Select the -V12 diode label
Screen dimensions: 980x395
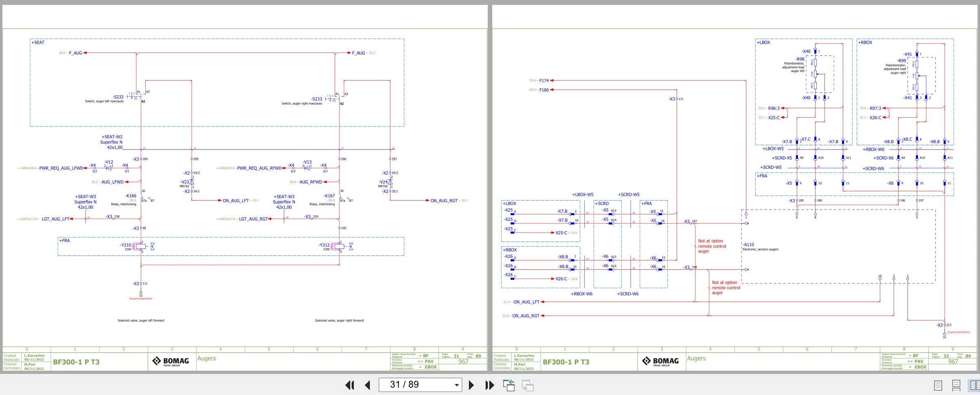click(x=109, y=162)
